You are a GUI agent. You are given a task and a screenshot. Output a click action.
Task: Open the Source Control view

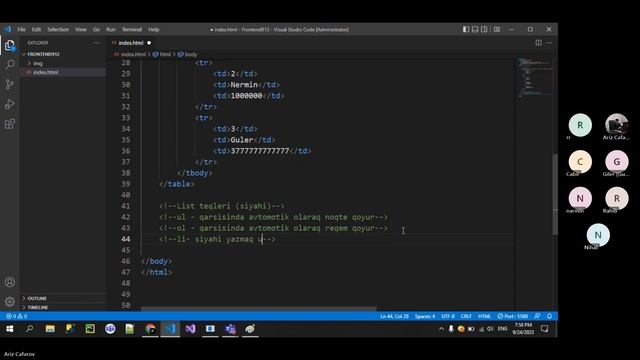pos(10,84)
